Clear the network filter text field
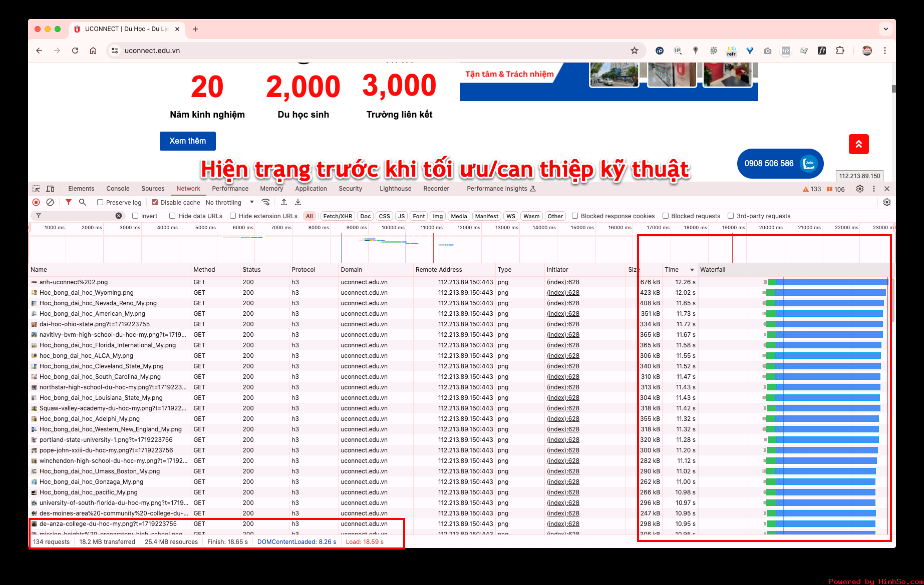Image resolution: width=924 pixels, height=585 pixels. coord(119,216)
